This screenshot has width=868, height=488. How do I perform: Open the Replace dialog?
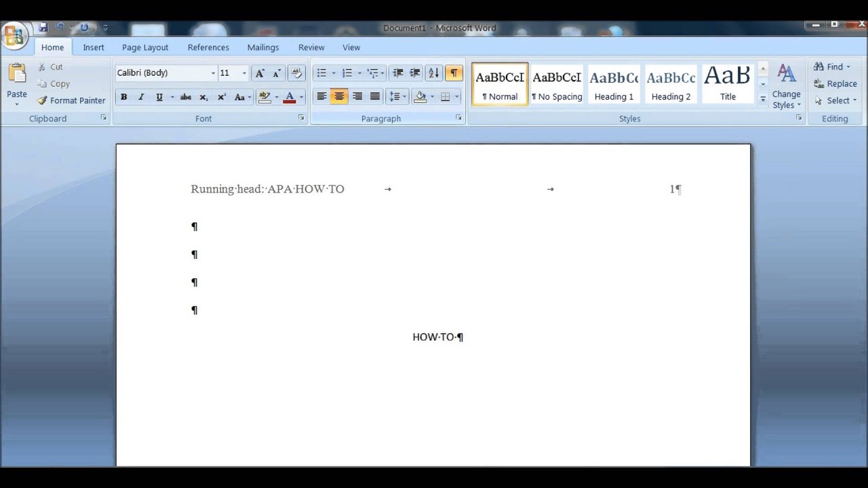click(x=835, y=83)
